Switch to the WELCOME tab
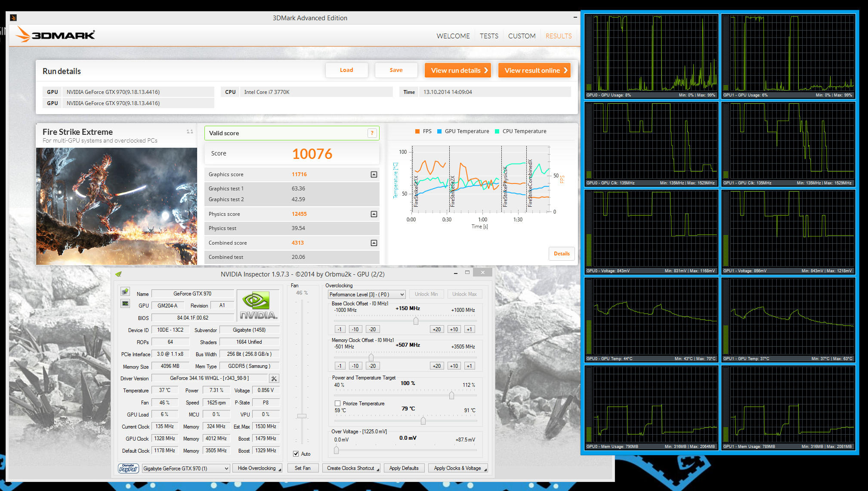Viewport: 868px width, 491px height. point(453,36)
